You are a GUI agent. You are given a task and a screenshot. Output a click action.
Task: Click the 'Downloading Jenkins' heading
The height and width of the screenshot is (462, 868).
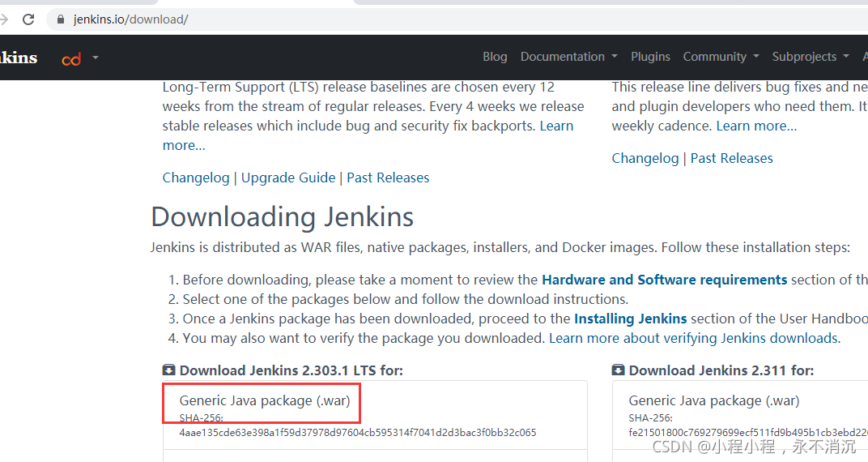pos(283,216)
